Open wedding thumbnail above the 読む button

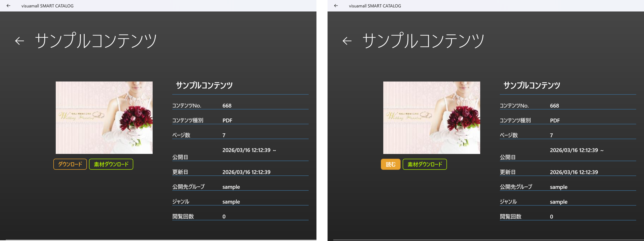[x=432, y=117]
